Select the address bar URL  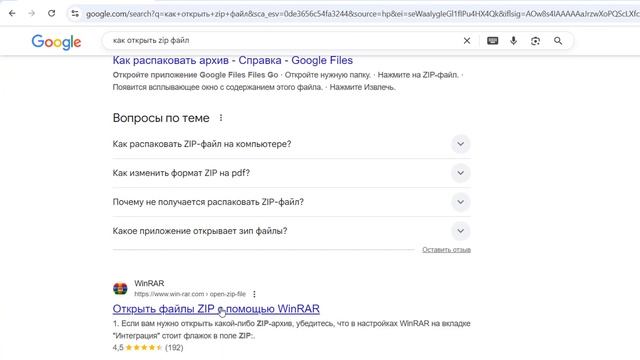pos(362,14)
